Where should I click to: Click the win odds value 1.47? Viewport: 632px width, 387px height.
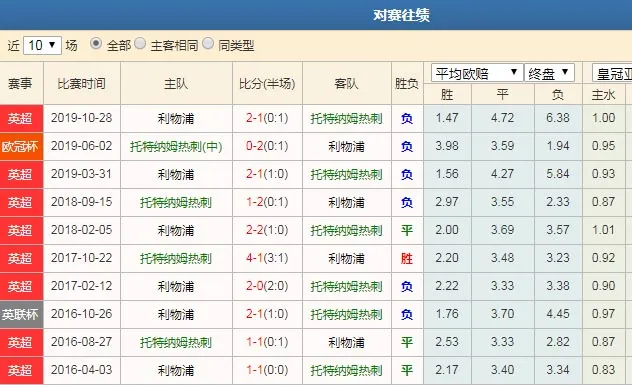(447, 118)
